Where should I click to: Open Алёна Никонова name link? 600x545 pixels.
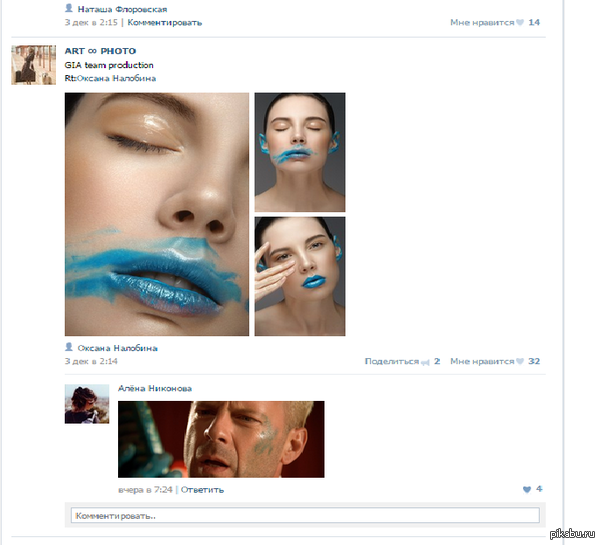155,389
